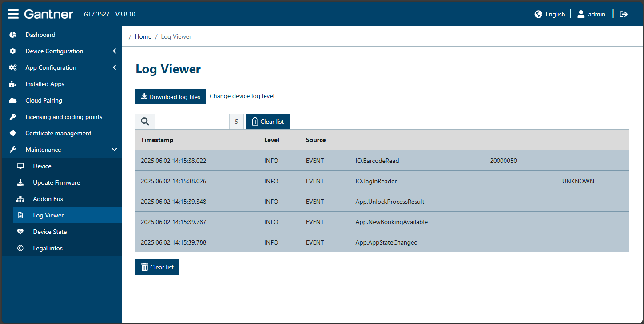Click the Installed Apps puzzle icon
The height and width of the screenshot is (324, 644).
click(x=13, y=84)
